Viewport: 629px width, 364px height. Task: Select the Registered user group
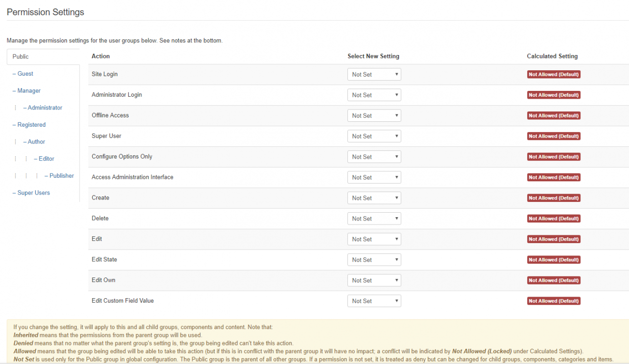[x=31, y=125]
